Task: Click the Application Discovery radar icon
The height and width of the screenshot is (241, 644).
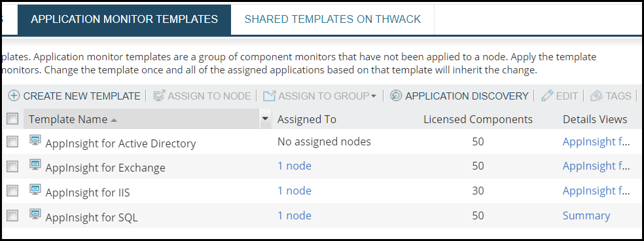Action: pyautogui.click(x=396, y=96)
